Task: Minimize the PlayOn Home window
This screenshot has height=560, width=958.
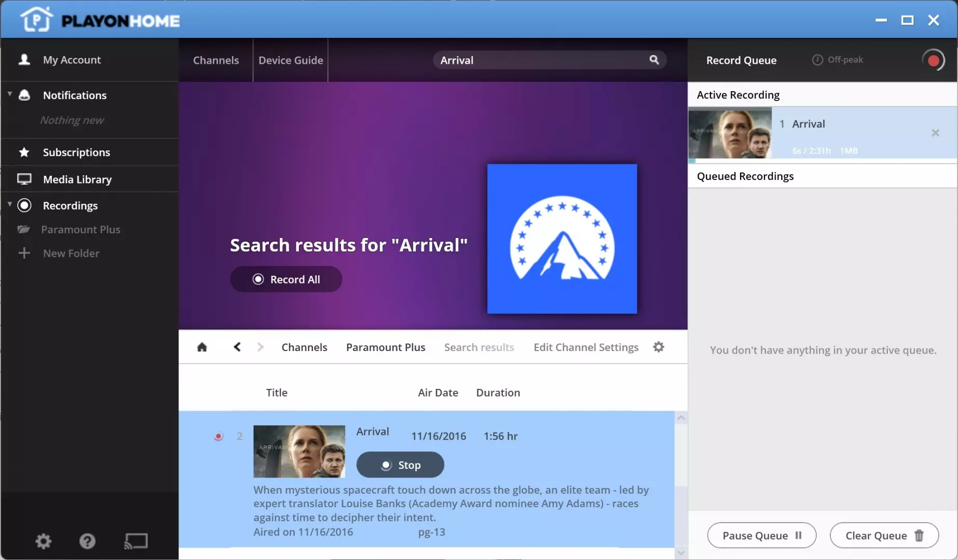Action: [881, 20]
